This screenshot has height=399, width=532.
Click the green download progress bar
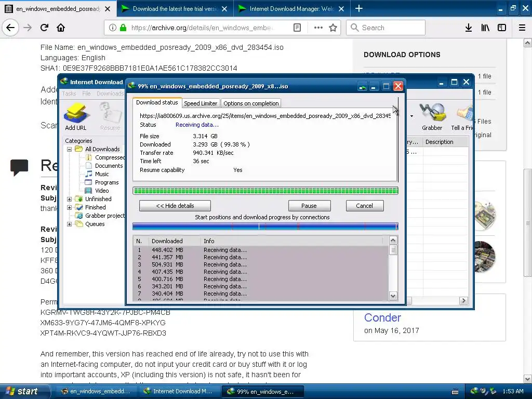pyautogui.click(x=265, y=191)
